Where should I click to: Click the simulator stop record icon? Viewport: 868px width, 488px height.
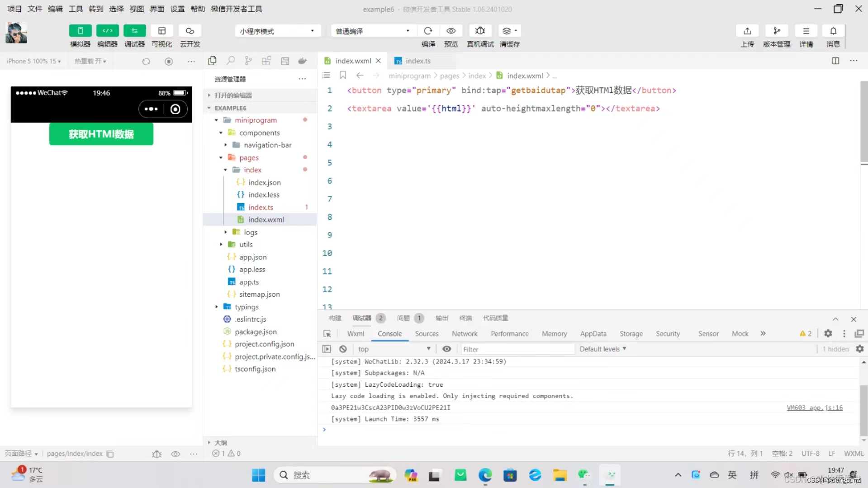coord(169,62)
